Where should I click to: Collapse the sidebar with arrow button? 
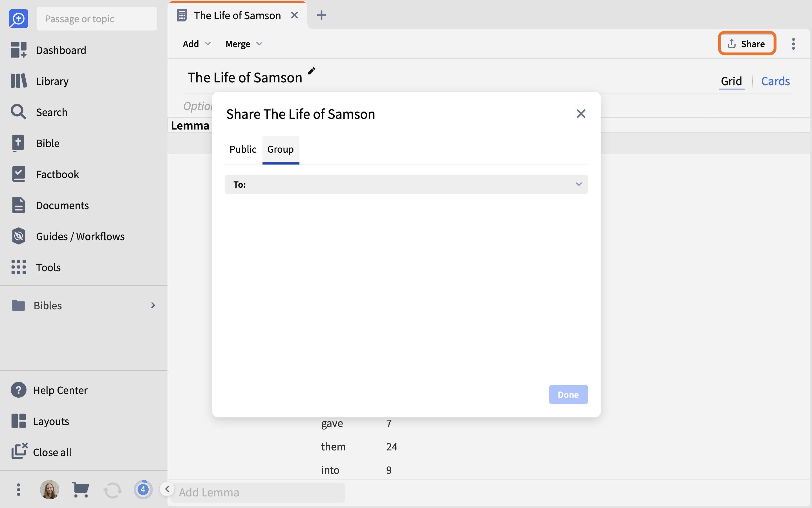coord(167,489)
